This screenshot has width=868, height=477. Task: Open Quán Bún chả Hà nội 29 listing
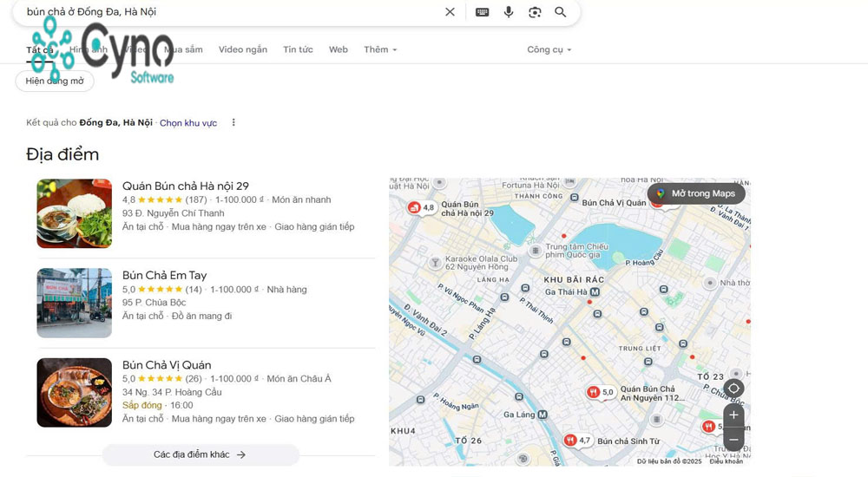point(186,186)
